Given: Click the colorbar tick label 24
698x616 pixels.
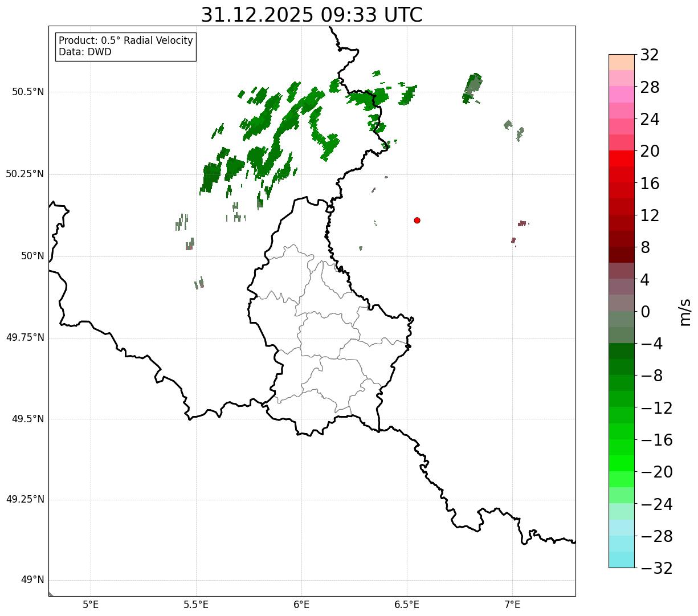Looking at the screenshot, I should (x=650, y=119).
